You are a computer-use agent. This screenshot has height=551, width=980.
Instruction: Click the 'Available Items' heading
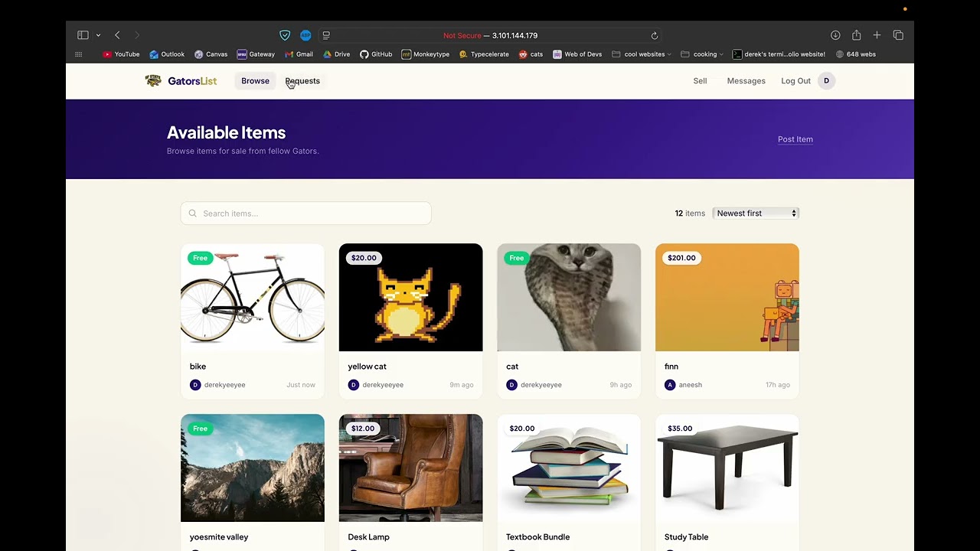226,132
